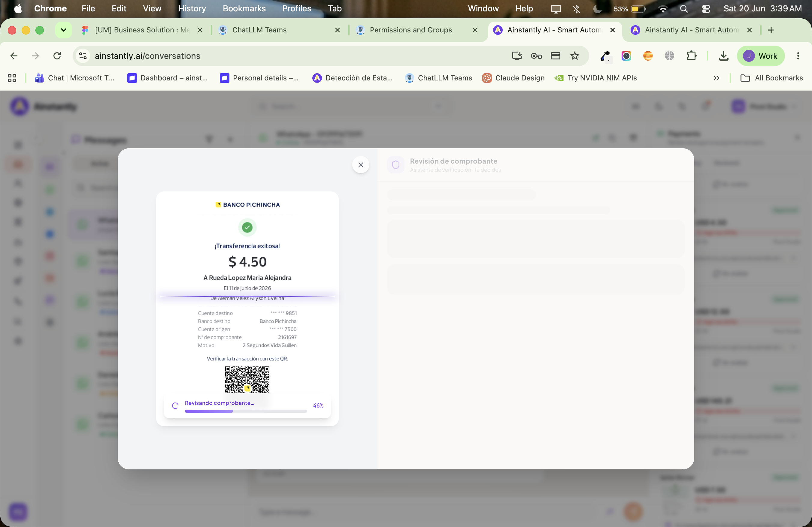
Task: Open the Detección de Esta... bookmark
Action: pyautogui.click(x=353, y=78)
